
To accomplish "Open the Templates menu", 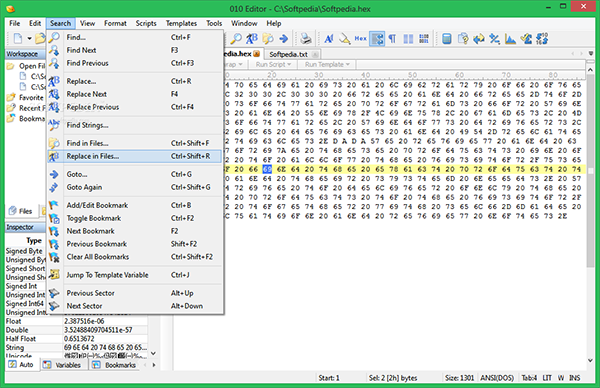I will click(x=181, y=23).
